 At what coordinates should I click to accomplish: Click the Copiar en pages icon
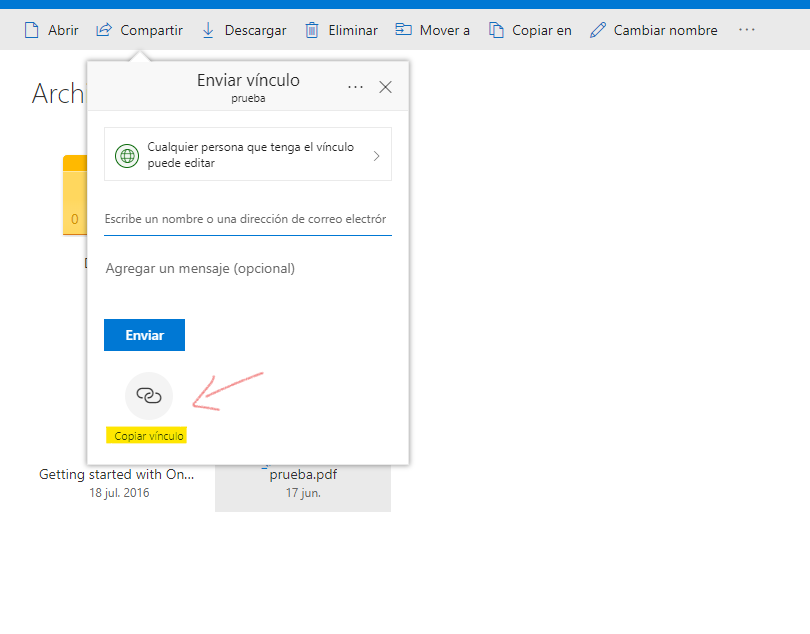coord(496,30)
